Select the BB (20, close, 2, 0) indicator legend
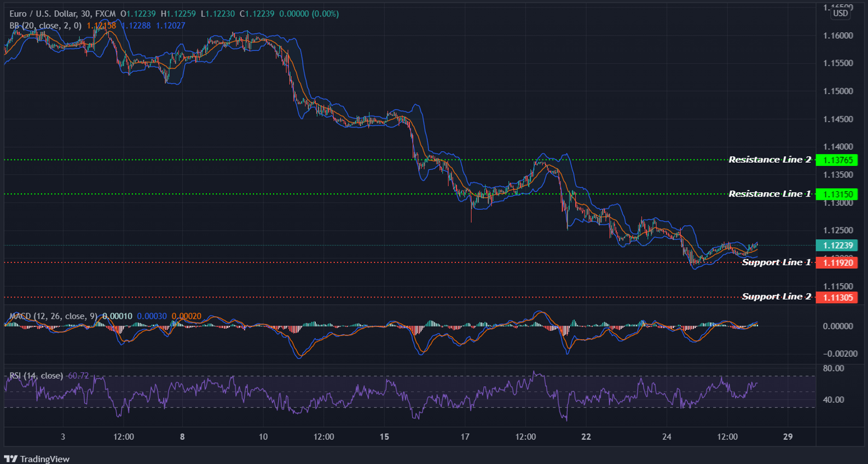Image resolution: width=868 pixels, height=464 pixels. [x=45, y=26]
